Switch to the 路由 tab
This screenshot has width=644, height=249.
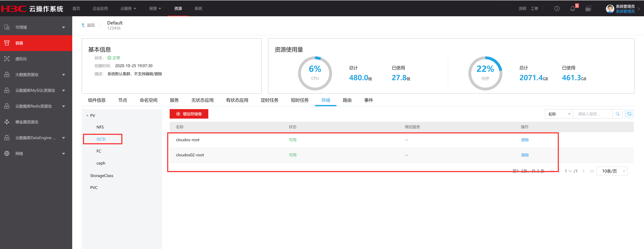[x=347, y=100]
